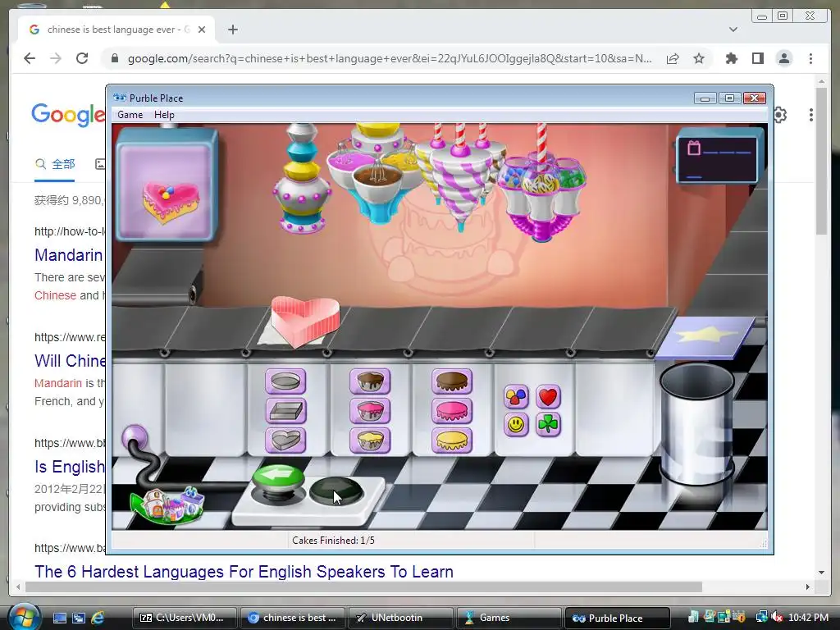Switch to UNetbootin in taskbar
The height and width of the screenshot is (630, 840).
[400, 618]
